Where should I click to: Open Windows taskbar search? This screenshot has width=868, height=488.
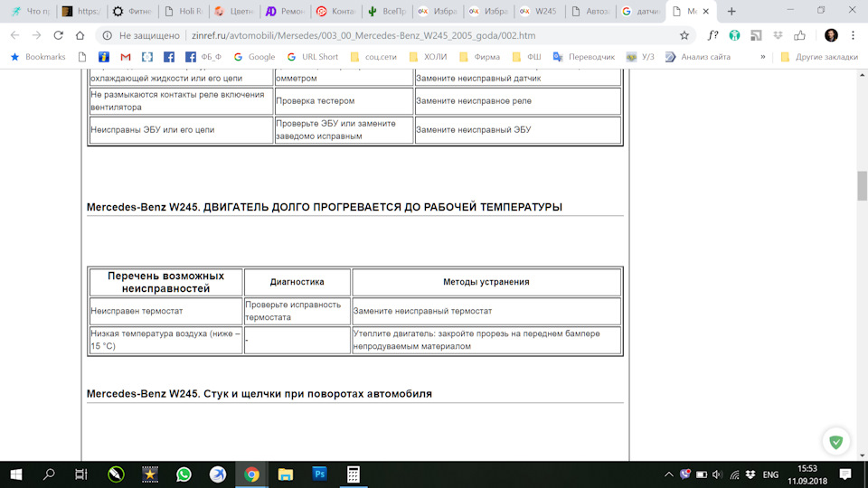[49, 474]
